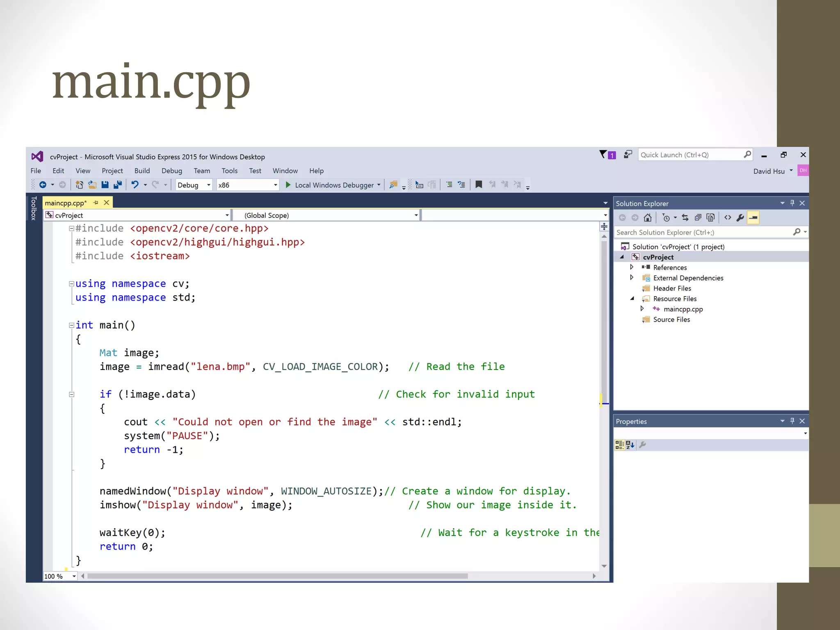Screen dimensions: 840x630
Task: Open the Debug configuration dropdown
Action: (208, 185)
